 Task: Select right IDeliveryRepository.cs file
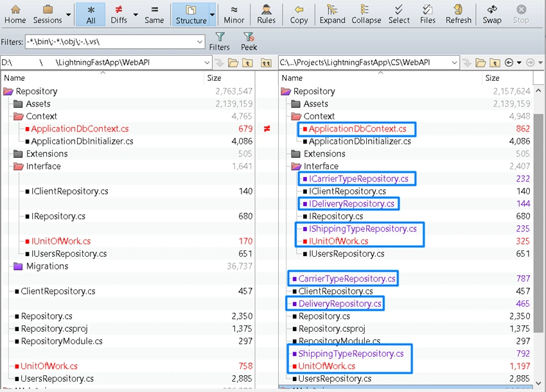pyautogui.click(x=351, y=204)
